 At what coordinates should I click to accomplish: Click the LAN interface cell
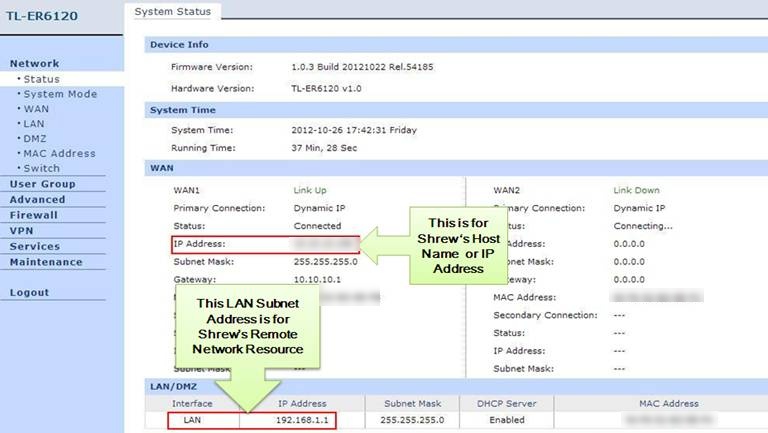(192, 420)
